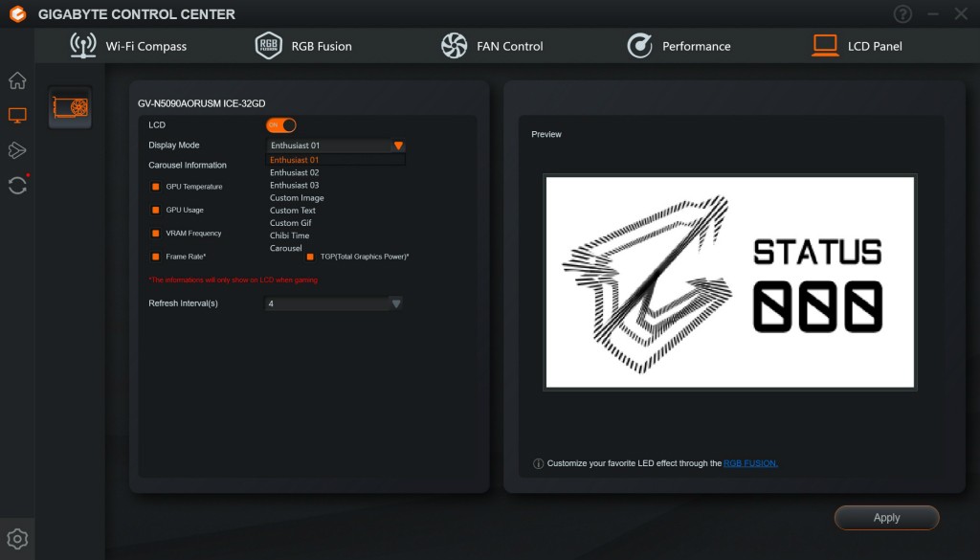This screenshot has width=980, height=560.
Task: Uncheck TGP (Total Graphics Power) checkbox
Action: point(310,257)
